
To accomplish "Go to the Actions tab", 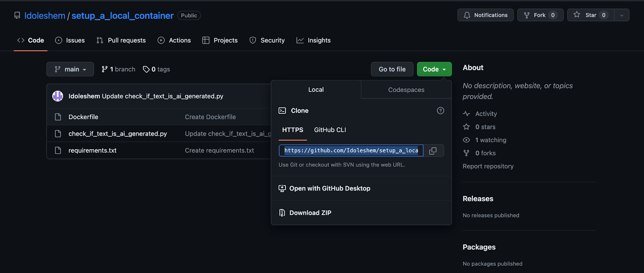I will 174,40.
